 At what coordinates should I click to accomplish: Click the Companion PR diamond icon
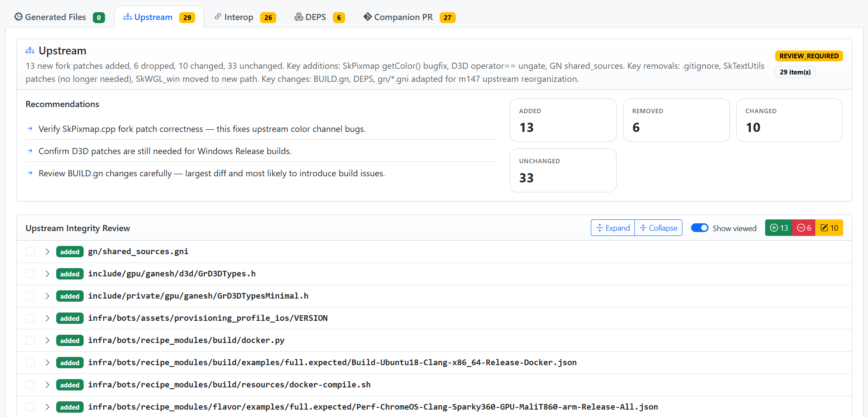tap(367, 17)
